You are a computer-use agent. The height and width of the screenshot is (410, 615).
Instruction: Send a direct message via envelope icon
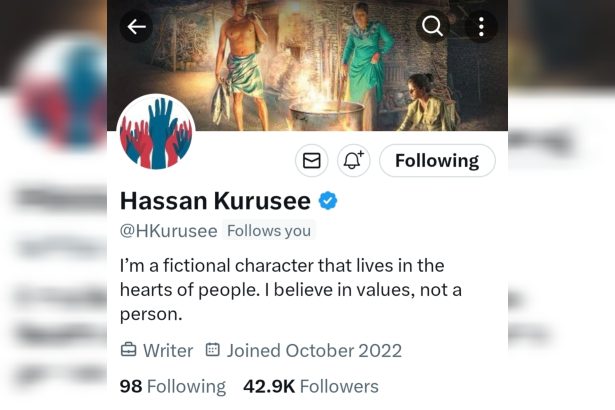pos(312,160)
